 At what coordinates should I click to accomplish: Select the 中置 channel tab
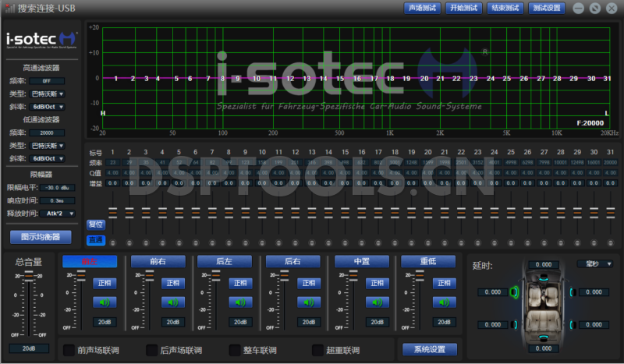pyautogui.click(x=362, y=261)
